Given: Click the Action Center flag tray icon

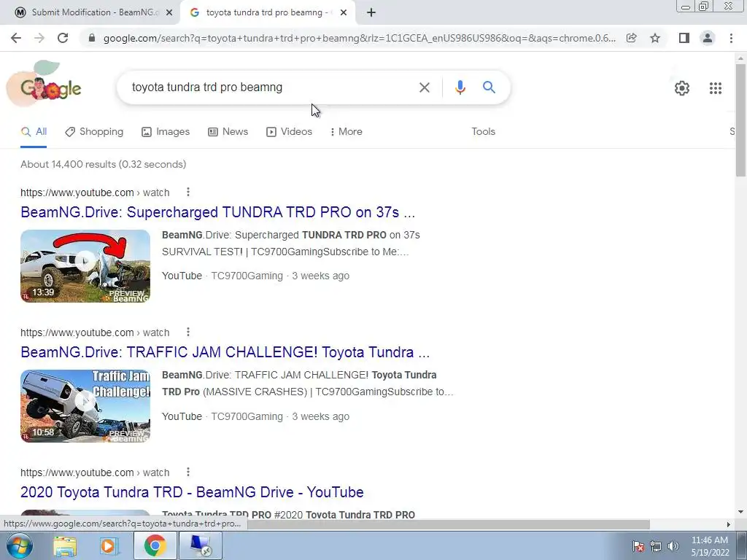Looking at the screenshot, I should [638, 546].
